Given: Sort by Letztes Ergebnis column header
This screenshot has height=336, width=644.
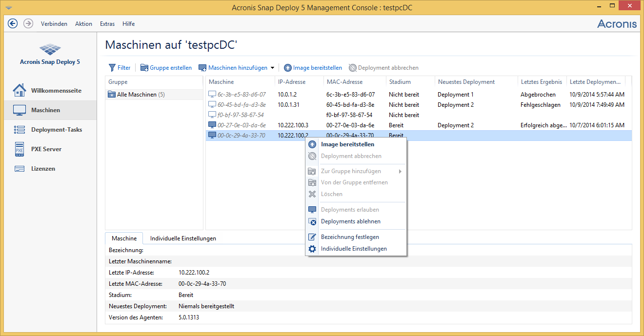Looking at the screenshot, I should pos(542,82).
